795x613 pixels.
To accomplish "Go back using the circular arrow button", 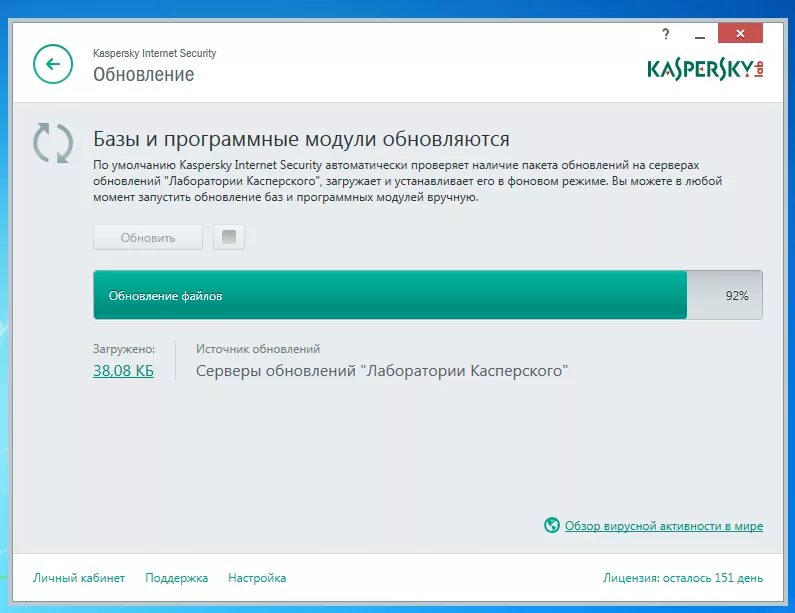I will [x=53, y=64].
